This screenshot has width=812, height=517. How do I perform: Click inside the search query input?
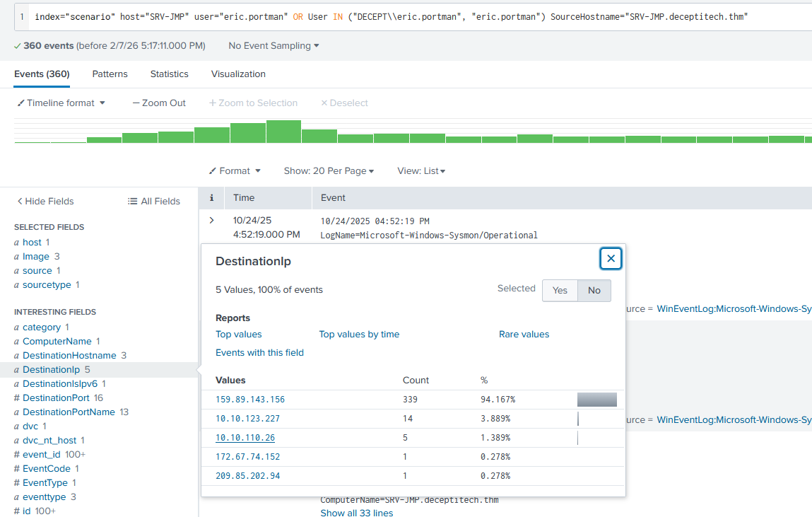pos(414,16)
